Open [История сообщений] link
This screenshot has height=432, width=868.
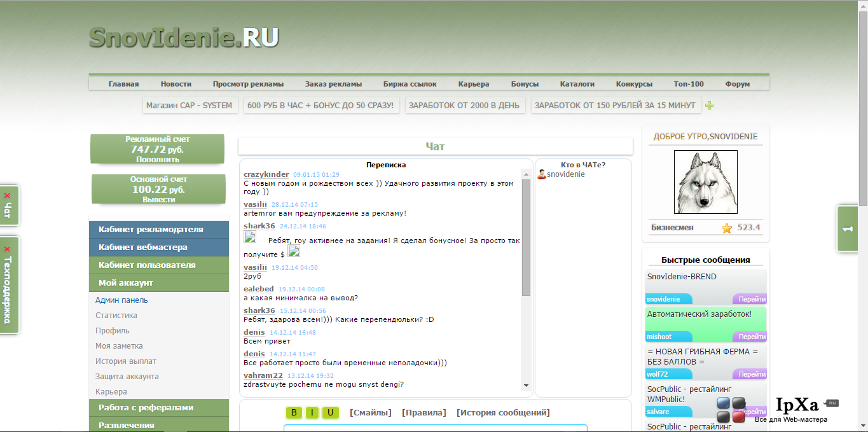click(503, 413)
